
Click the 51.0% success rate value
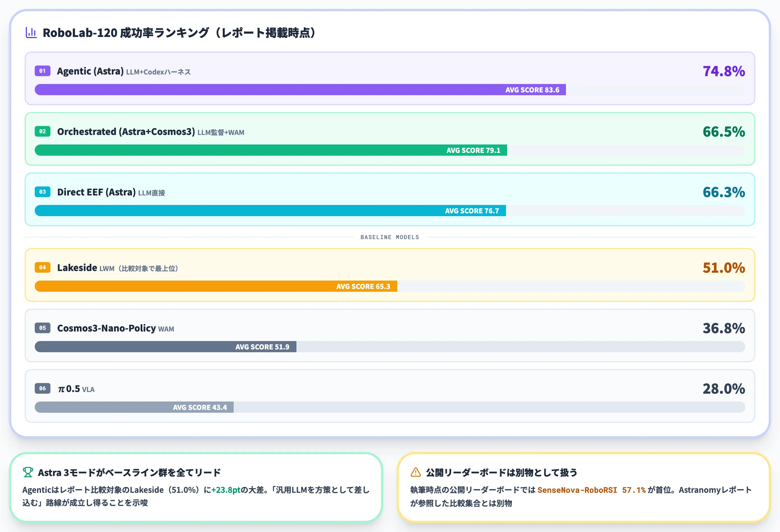point(724,268)
